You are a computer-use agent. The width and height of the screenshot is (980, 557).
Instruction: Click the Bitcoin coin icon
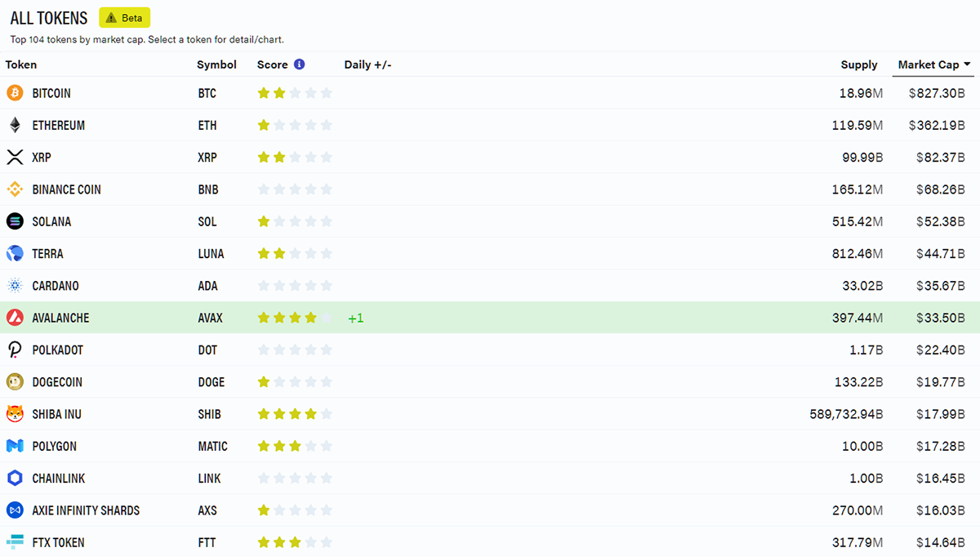(15, 93)
